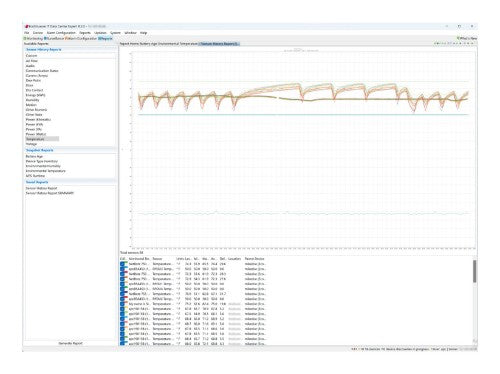Open the Environmental Temperature snapshot report in the list
Image resolution: width=500 pixels, height=374 pixels.
coord(46,171)
